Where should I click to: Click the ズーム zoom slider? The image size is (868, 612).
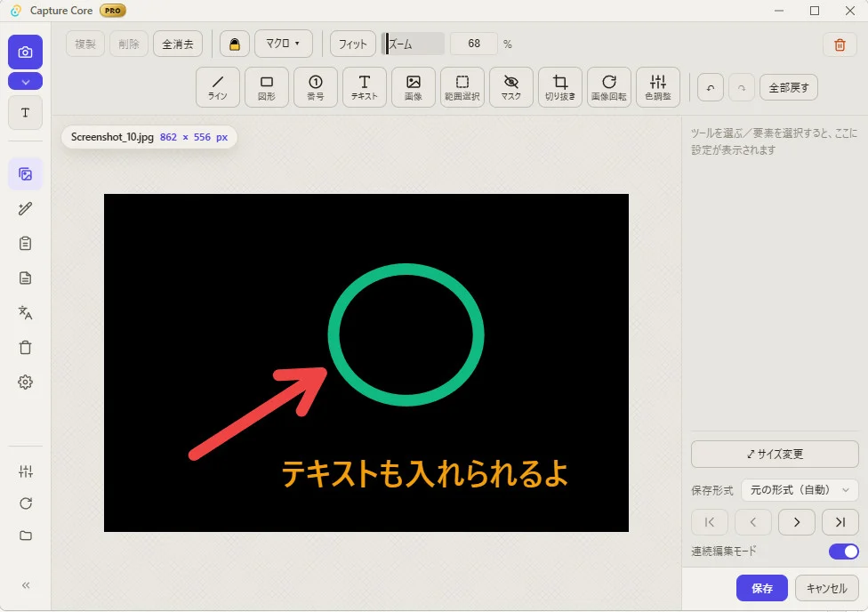(413, 44)
